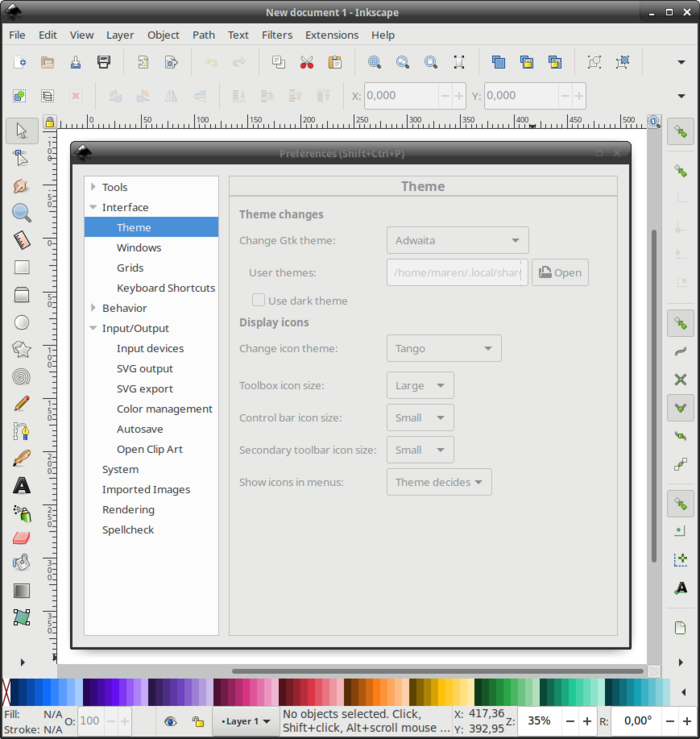700x739 pixels.
Task: Open the Windows preferences page
Action: pyautogui.click(x=139, y=247)
